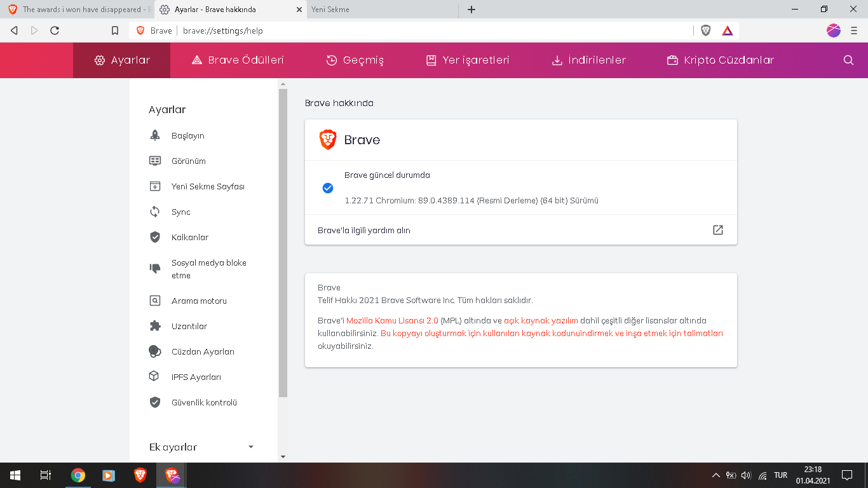Open the Brave Ödülleri tab
868x488 pixels.
(238, 60)
